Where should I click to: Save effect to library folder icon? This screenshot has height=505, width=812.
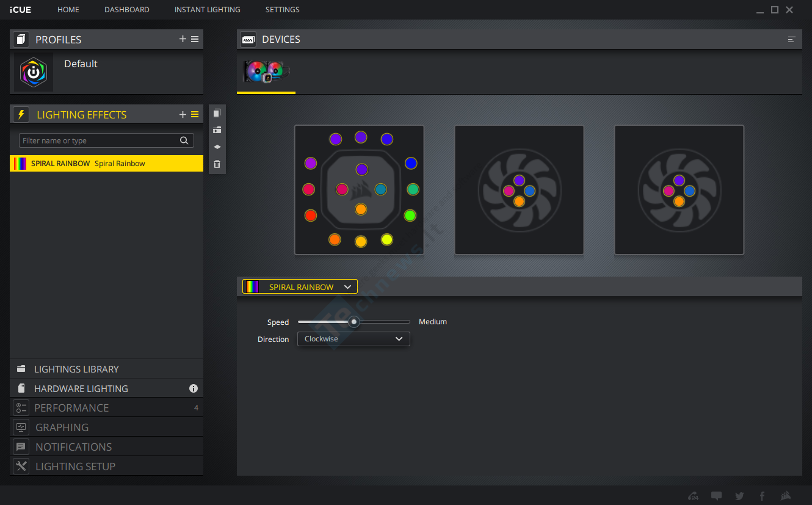click(x=217, y=130)
